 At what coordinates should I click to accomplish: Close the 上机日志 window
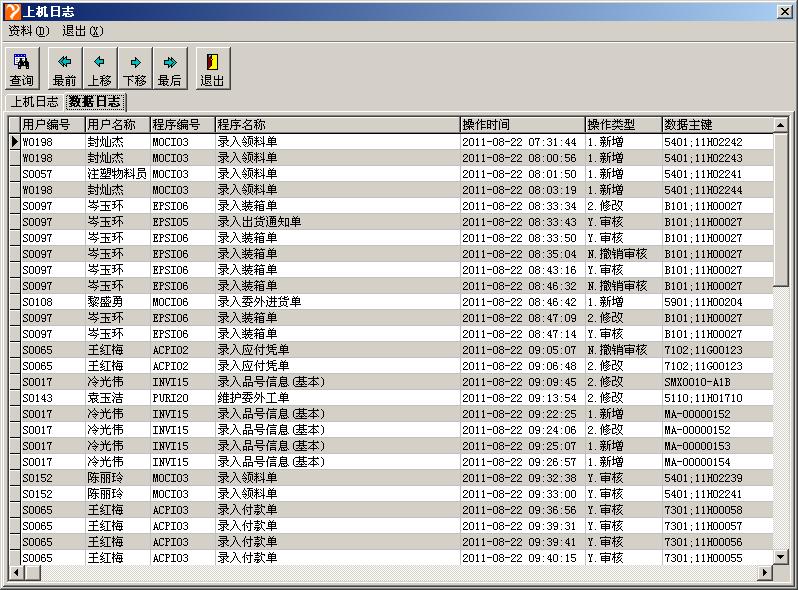click(785, 11)
